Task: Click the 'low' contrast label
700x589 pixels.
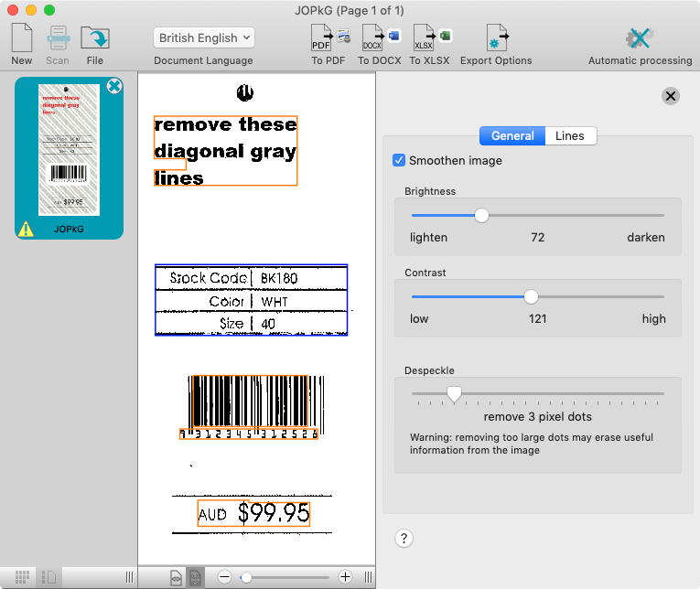Action: pyautogui.click(x=419, y=318)
